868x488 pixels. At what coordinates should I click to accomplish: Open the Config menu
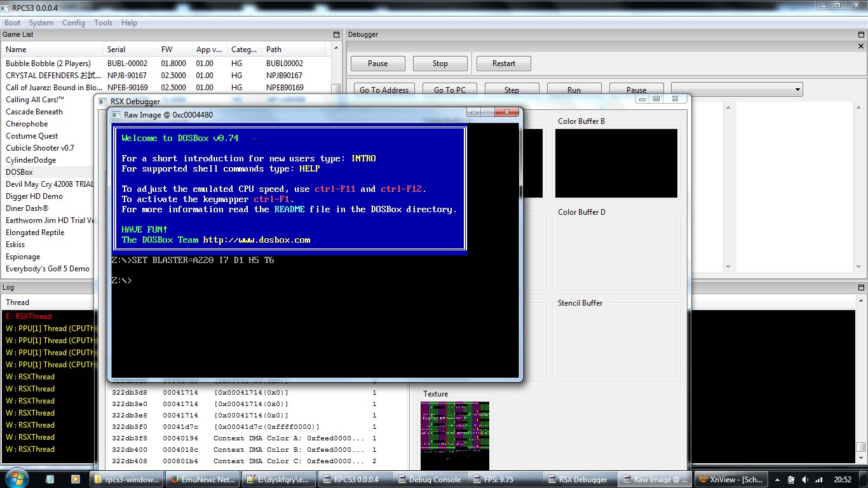[73, 23]
